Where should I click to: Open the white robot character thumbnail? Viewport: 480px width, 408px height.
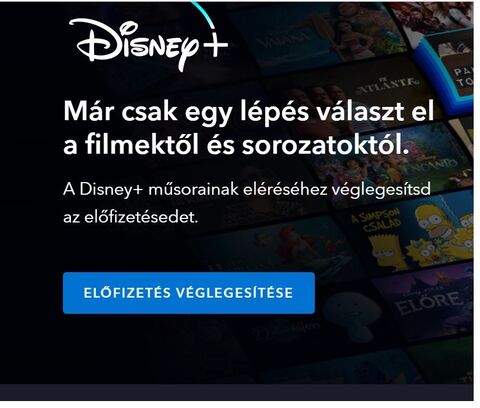point(347,317)
